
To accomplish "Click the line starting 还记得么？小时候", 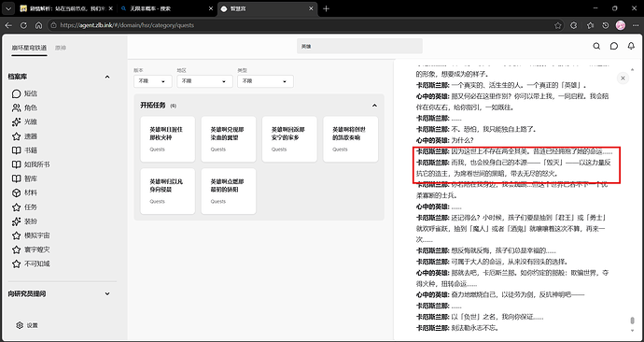I will (511, 228).
